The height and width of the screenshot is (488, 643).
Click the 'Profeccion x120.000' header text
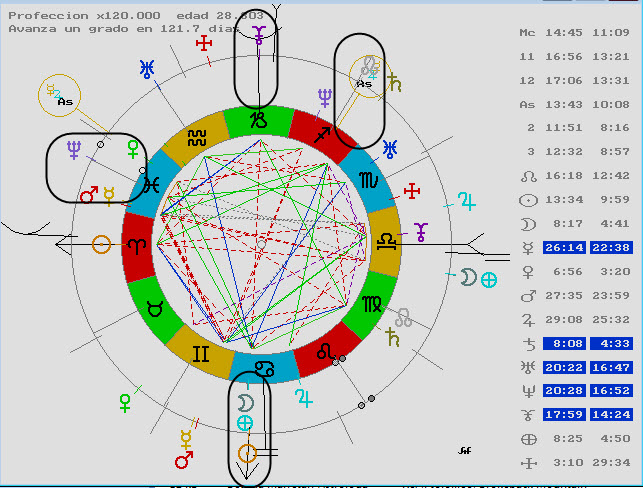[70, 15]
